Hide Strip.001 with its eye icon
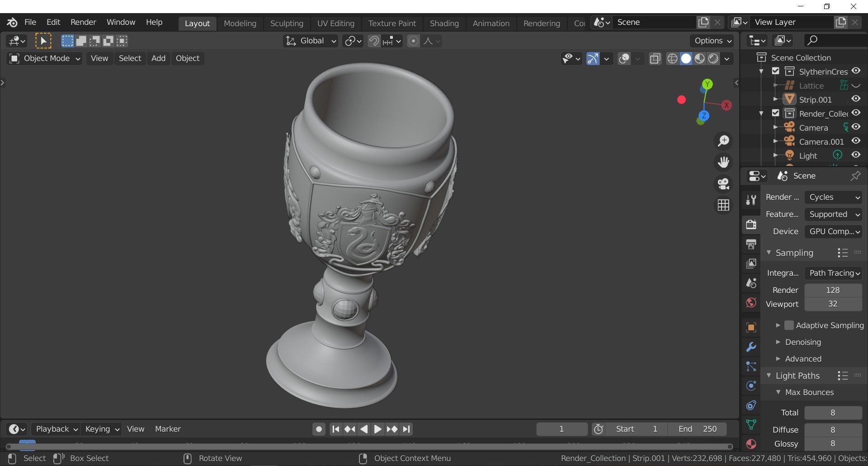 click(x=856, y=99)
